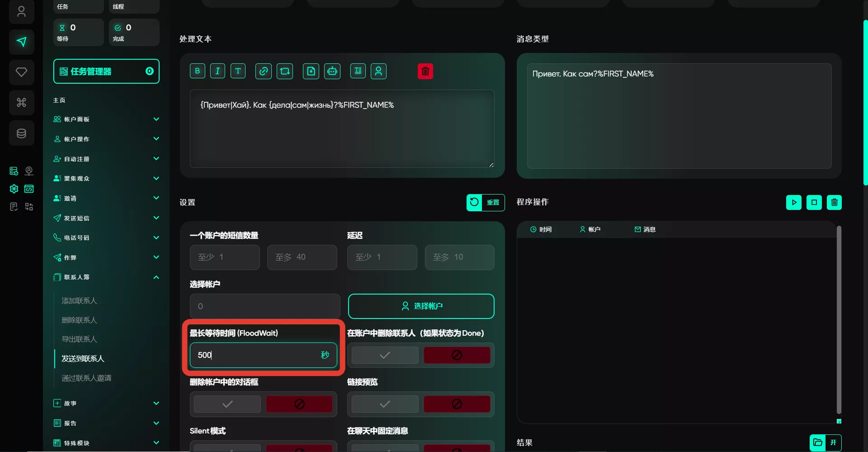Disable deleting dialogs in account

click(299, 404)
